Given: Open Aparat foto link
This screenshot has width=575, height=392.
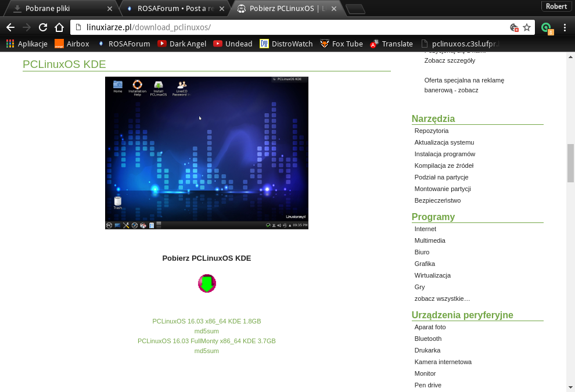Looking at the screenshot, I should [x=430, y=327].
